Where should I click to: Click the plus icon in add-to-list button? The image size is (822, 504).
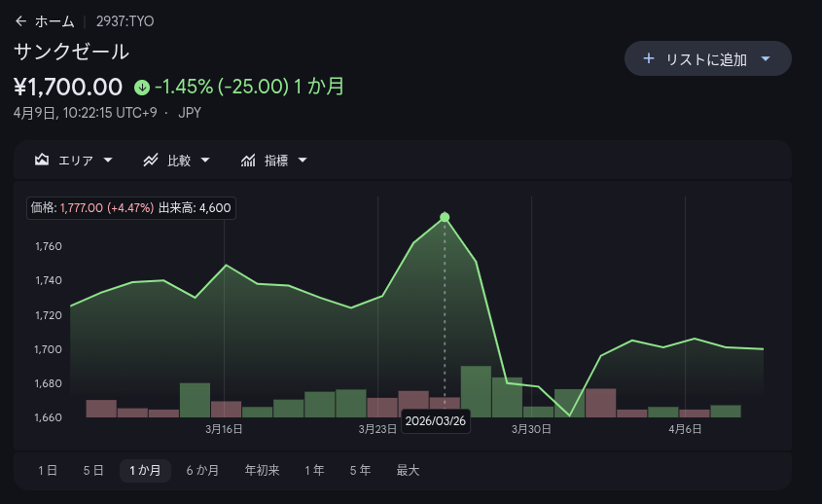click(649, 59)
